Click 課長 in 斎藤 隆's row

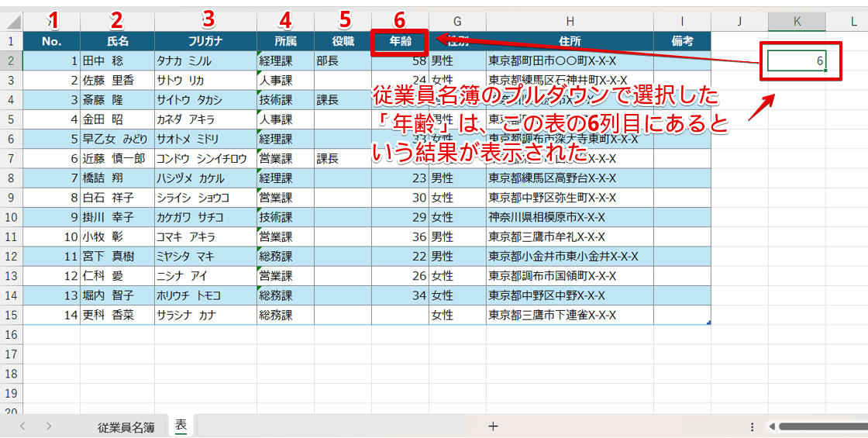[343, 100]
